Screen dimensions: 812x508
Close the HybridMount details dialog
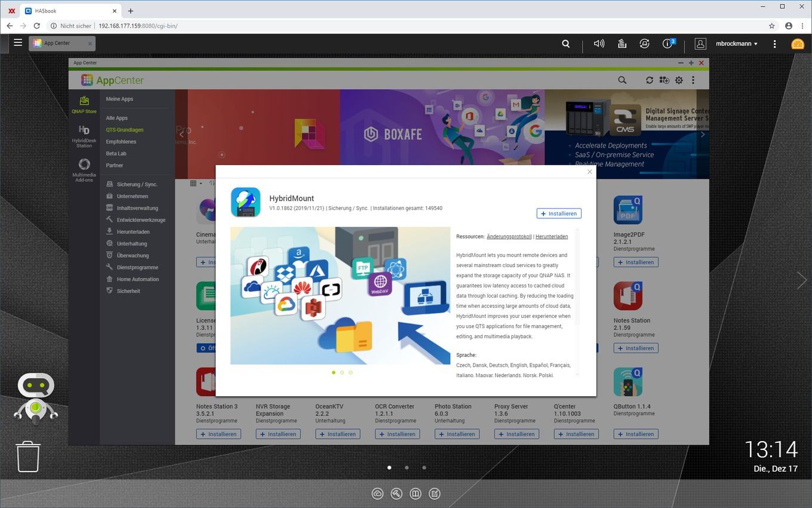(x=589, y=172)
